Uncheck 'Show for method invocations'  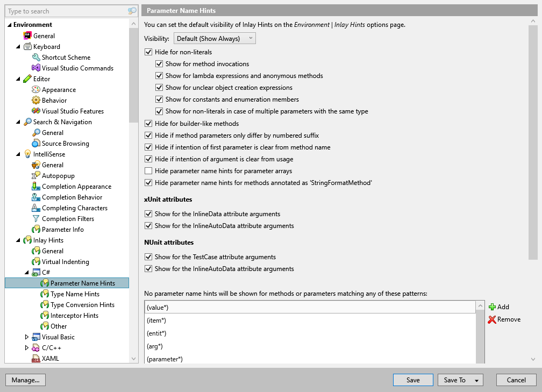(159, 63)
